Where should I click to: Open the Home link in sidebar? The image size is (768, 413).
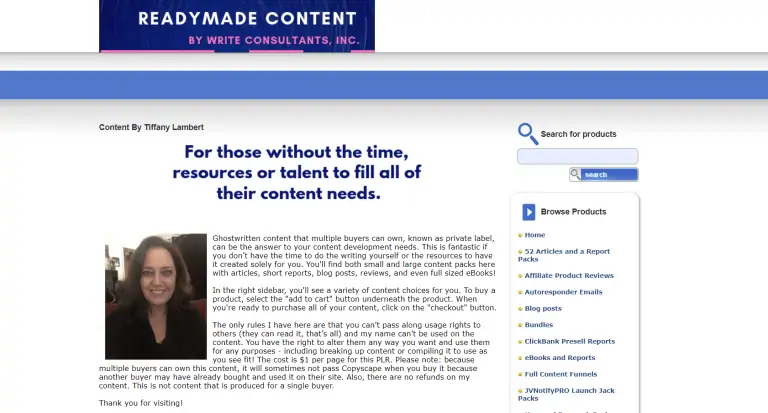pyautogui.click(x=535, y=235)
